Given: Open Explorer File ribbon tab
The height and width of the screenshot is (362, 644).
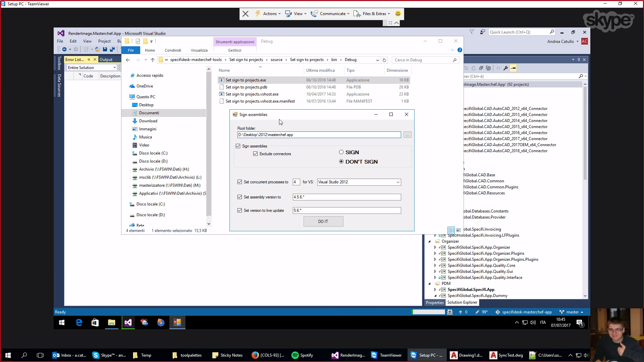Looking at the screenshot, I should pyautogui.click(x=131, y=50).
